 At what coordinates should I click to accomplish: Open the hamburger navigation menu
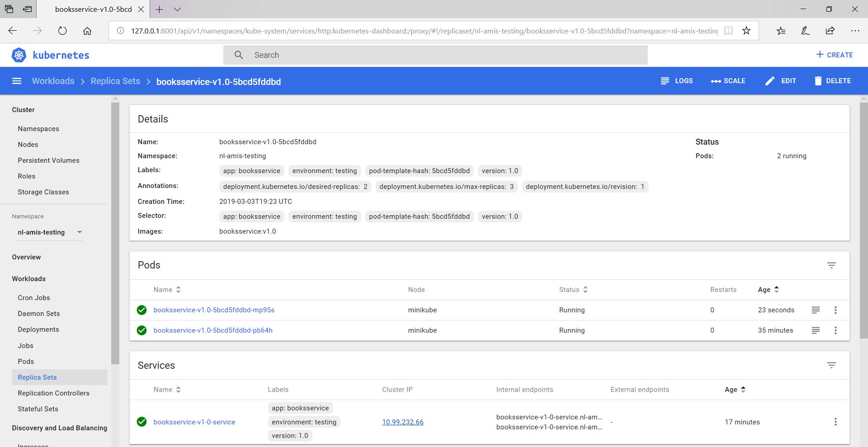[x=17, y=81]
